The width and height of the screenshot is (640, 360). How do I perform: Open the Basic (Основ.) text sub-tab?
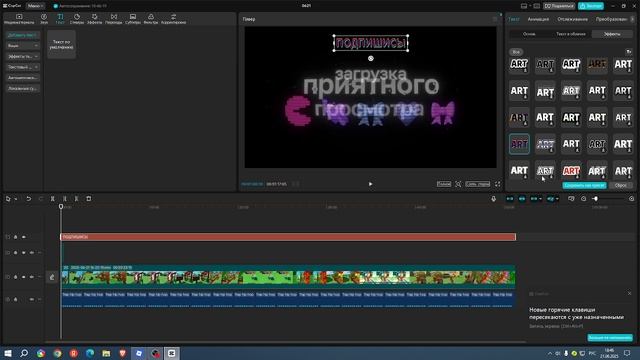(529, 34)
